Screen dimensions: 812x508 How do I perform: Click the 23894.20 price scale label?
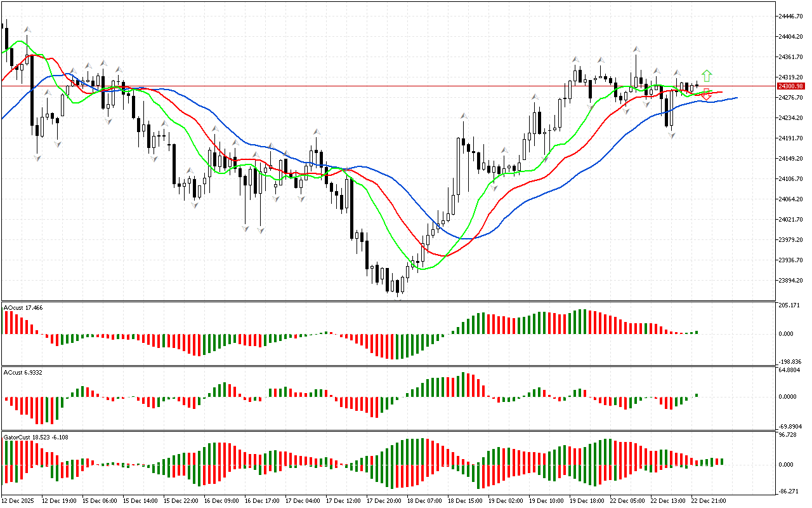tap(790, 280)
